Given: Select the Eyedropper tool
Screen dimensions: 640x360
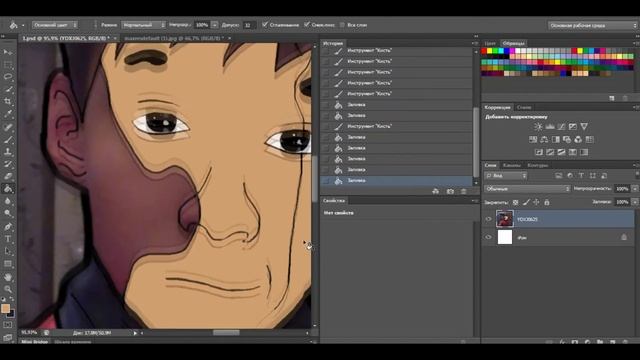Looking at the screenshot, I should point(8,114).
